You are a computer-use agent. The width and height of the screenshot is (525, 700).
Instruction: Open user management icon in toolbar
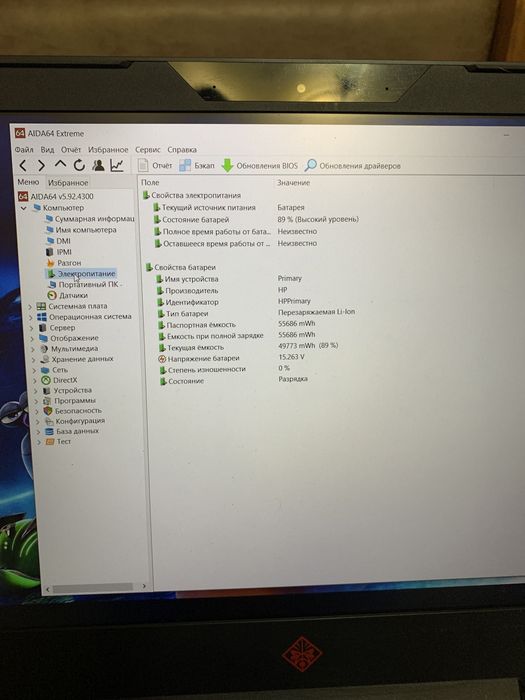[x=98, y=165]
